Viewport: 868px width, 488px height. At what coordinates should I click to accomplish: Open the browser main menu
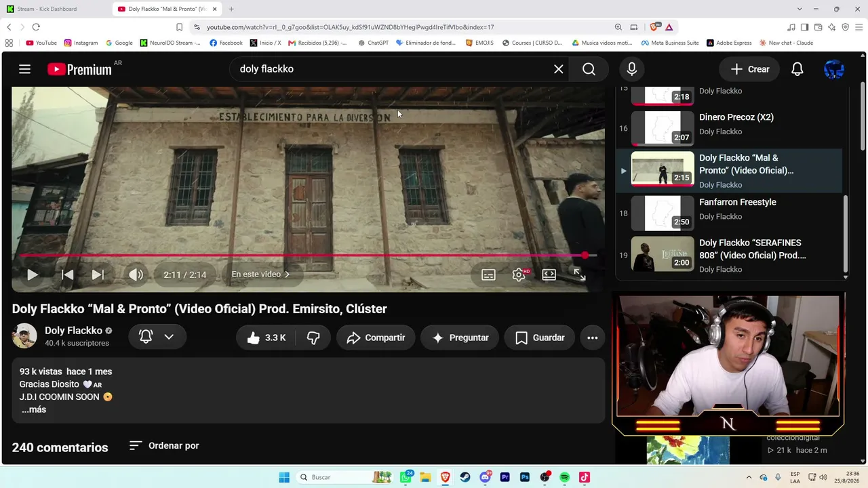(x=859, y=27)
